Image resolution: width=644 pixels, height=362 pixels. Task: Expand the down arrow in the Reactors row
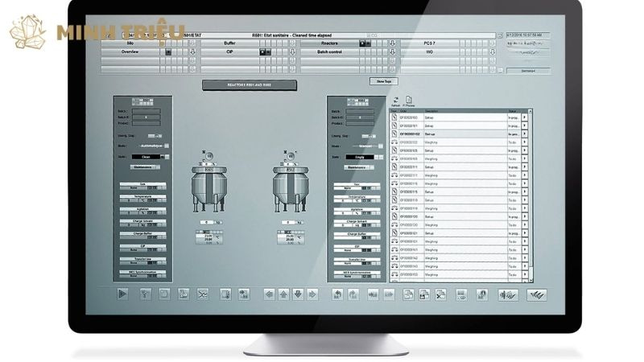392,43
